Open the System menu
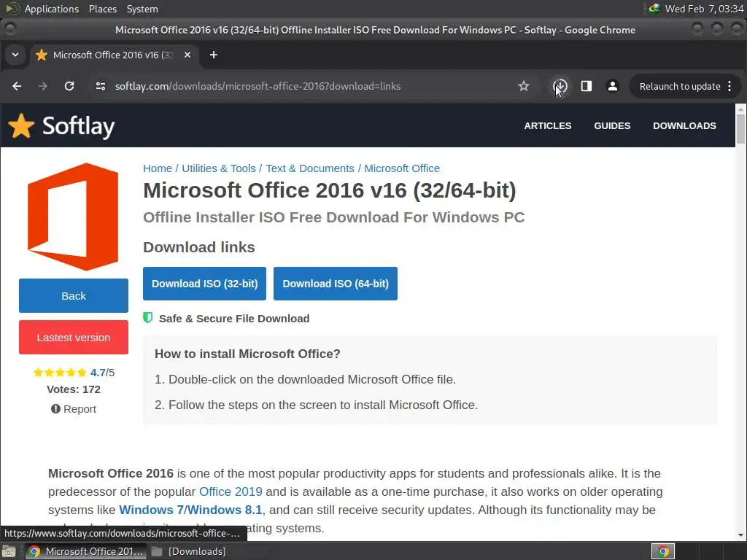The height and width of the screenshot is (560, 747). point(142,9)
